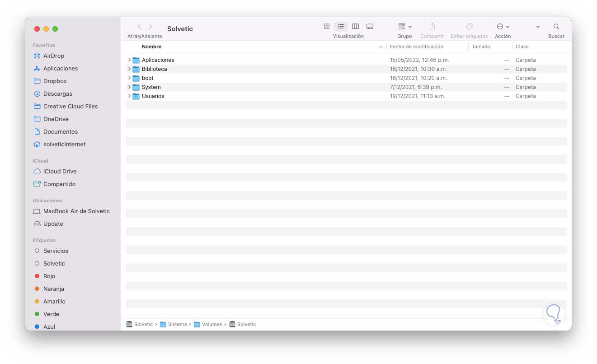Click the date 15/05/2022, 12:46 p.m.
This screenshot has width=597, height=364.
(419, 60)
